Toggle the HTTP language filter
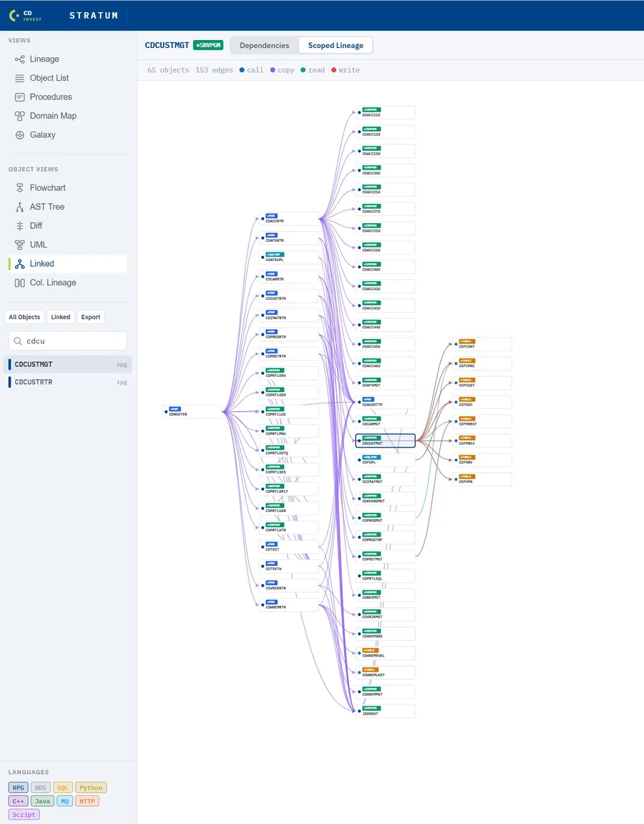Screen dimensions: 644x824 coord(87,801)
